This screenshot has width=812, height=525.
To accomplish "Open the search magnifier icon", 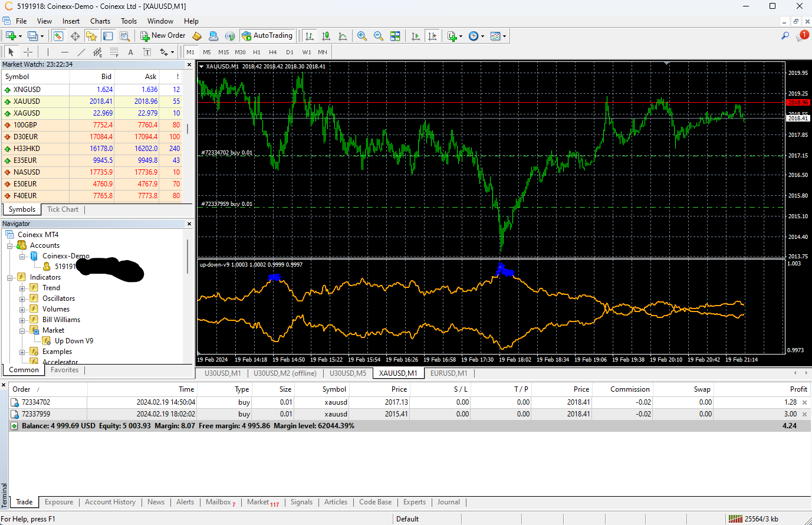I will (785, 36).
